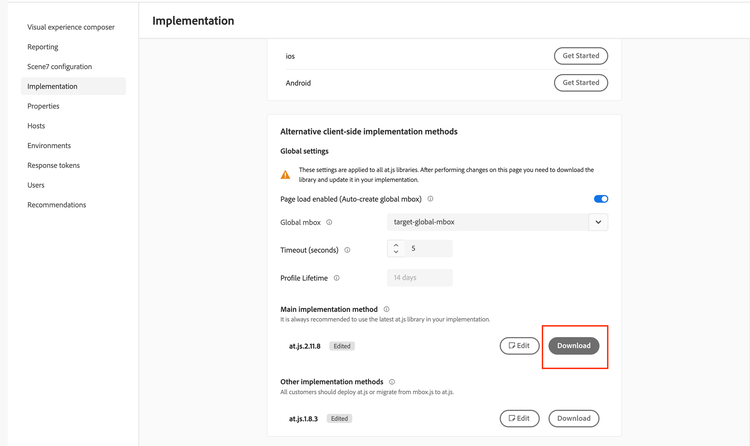Expand the Global mbox dropdown arrow
Image resolution: width=750 pixels, height=446 pixels.
[598, 222]
